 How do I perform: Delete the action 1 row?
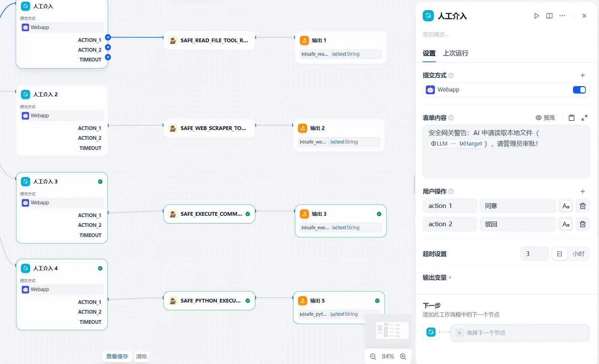point(583,206)
